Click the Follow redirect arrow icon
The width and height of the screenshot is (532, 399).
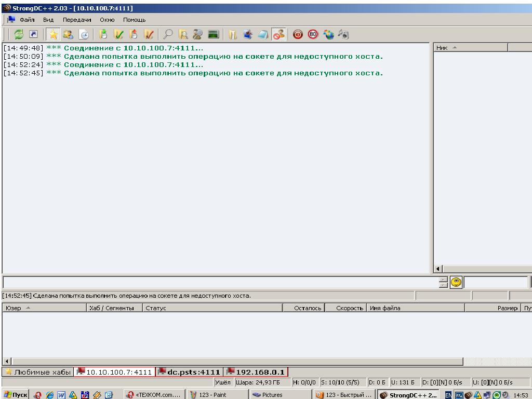[32, 34]
